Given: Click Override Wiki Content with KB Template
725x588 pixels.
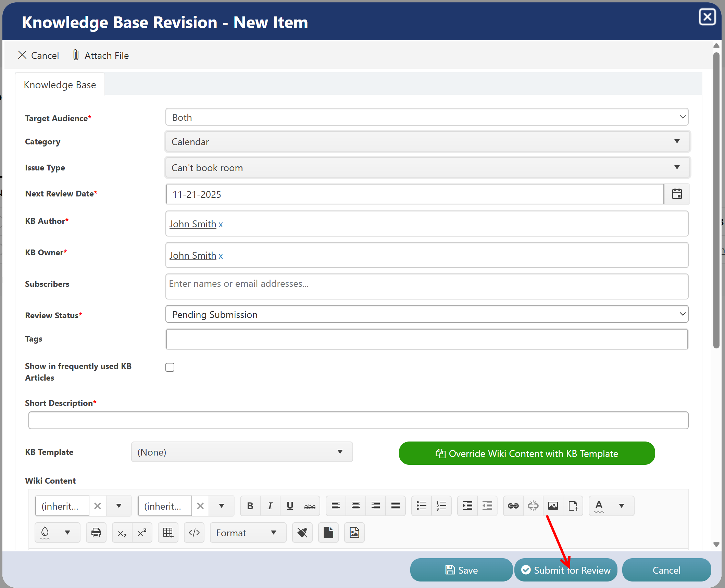Looking at the screenshot, I should [527, 453].
